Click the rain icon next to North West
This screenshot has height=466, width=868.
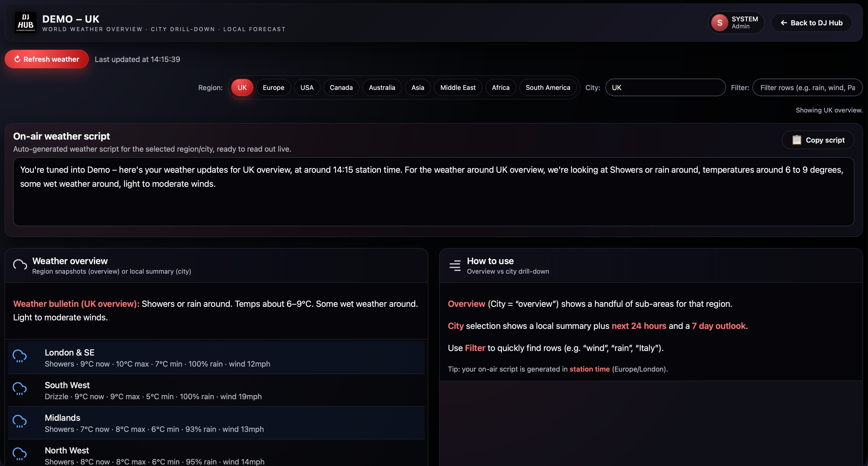20,454
